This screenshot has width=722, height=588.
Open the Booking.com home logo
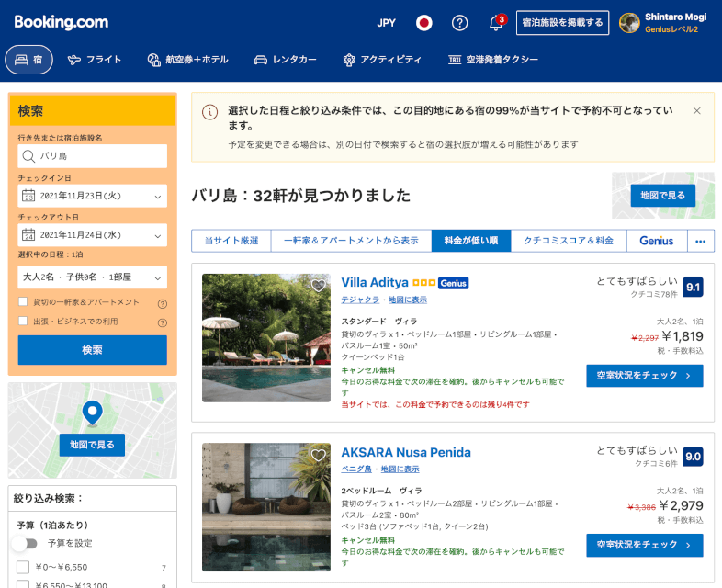pos(62,22)
